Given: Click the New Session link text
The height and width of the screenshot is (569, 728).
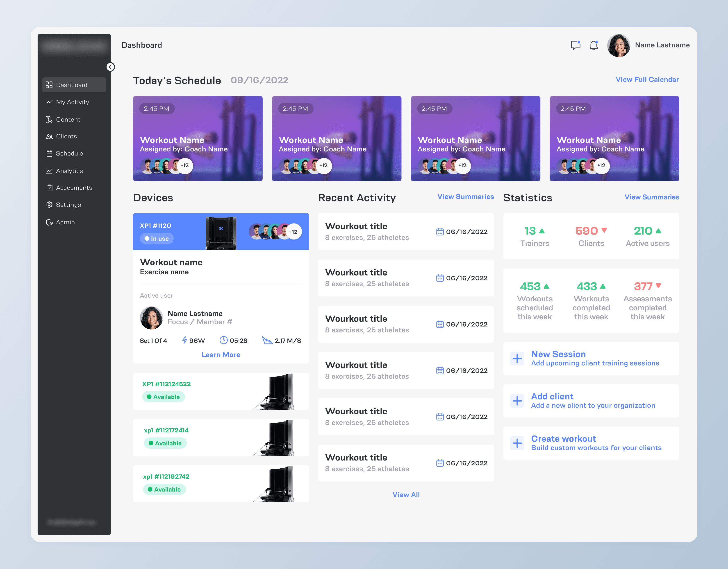Looking at the screenshot, I should (x=558, y=354).
